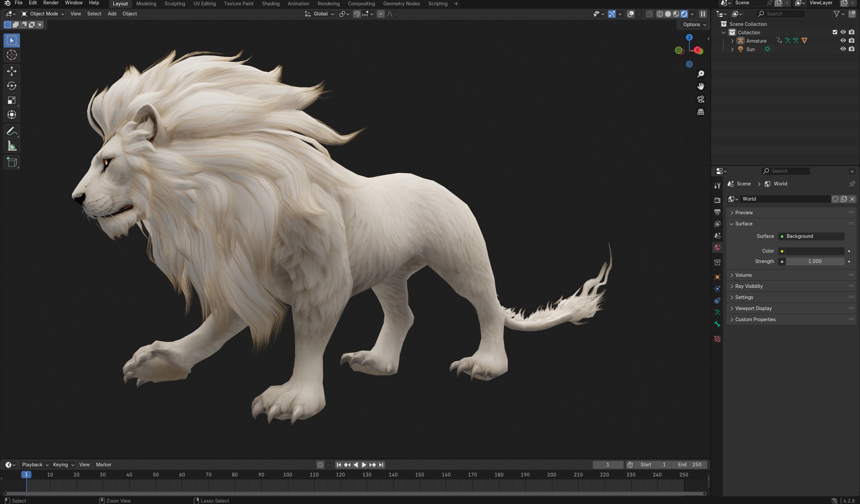Open the Render menu
The width and height of the screenshot is (860, 504).
pos(51,3)
